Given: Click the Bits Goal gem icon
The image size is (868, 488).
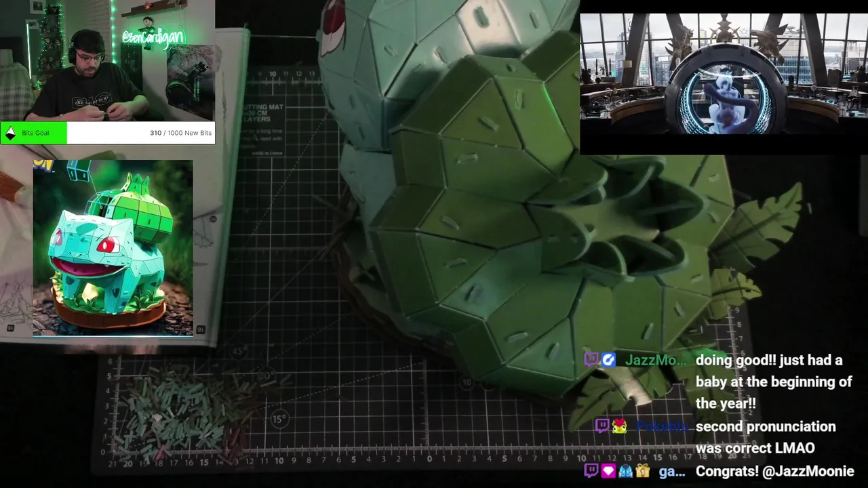Looking at the screenshot, I should [x=10, y=133].
